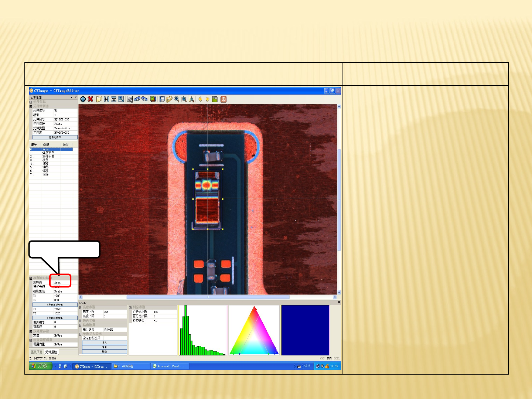Click the save floppy disk icon
This screenshot has width=532, height=399.
click(162, 99)
